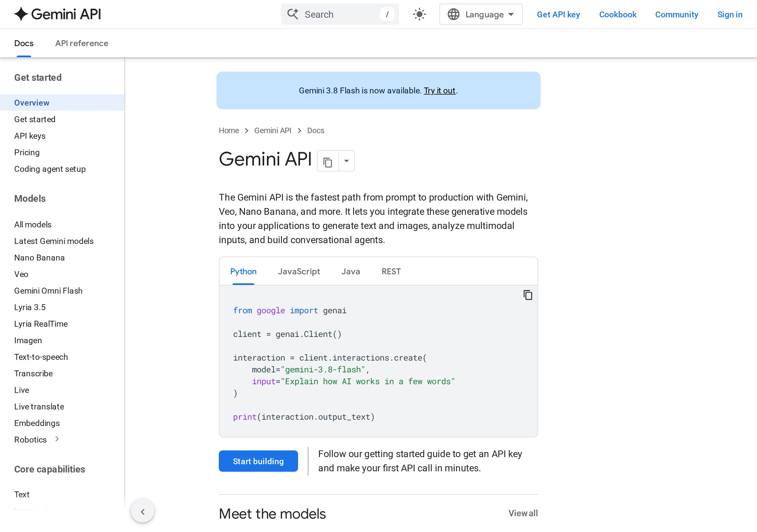This screenshot has width=757, height=532.
Task: Open Veo in the sidebar
Action: coord(21,274)
